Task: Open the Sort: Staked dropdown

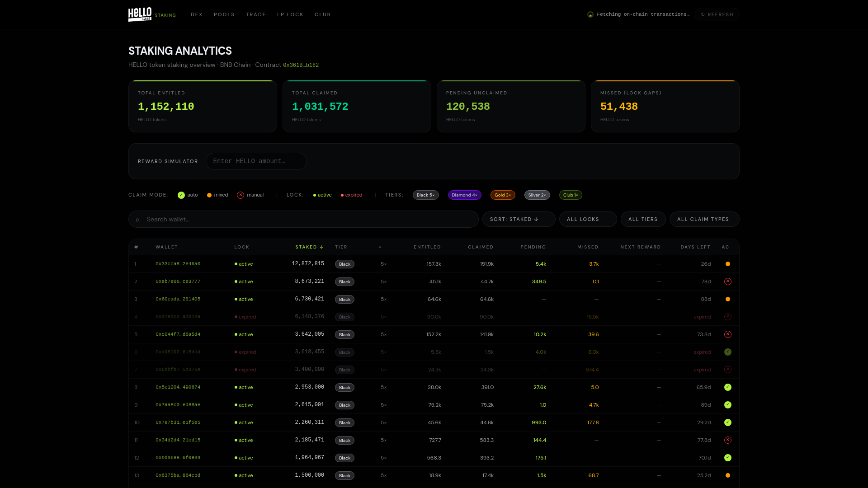Action: tap(519, 219)
